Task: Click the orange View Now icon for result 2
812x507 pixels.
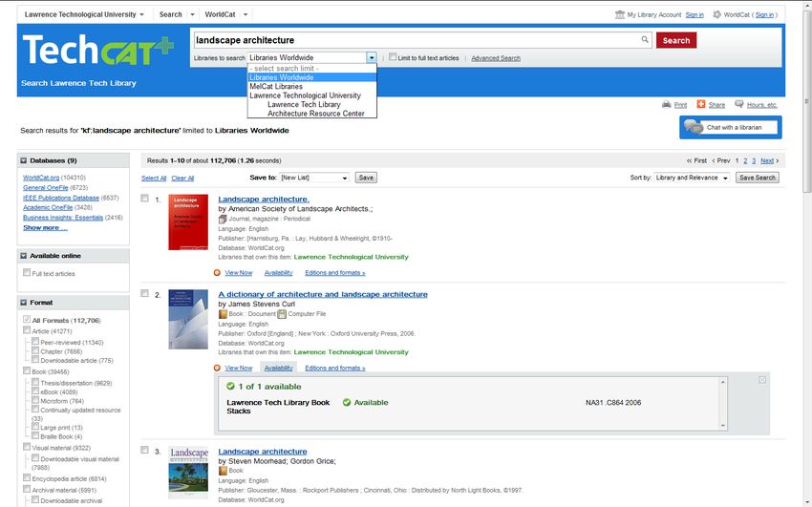Action: (217, 368)
